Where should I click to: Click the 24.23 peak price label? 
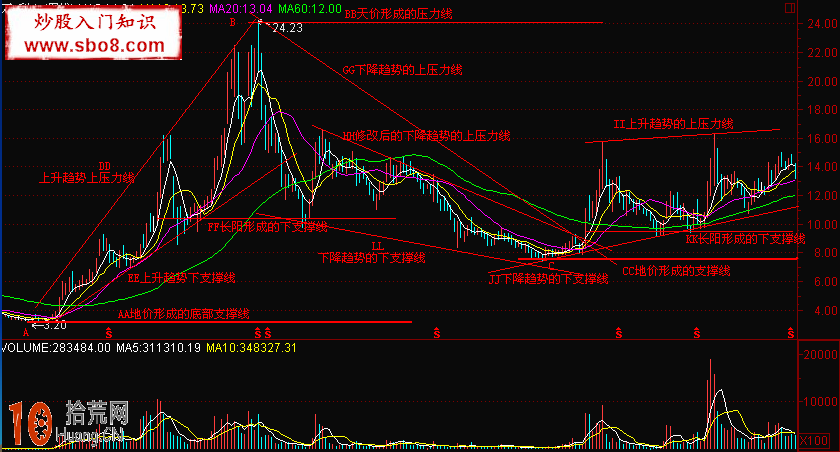[x=287, y=28]
